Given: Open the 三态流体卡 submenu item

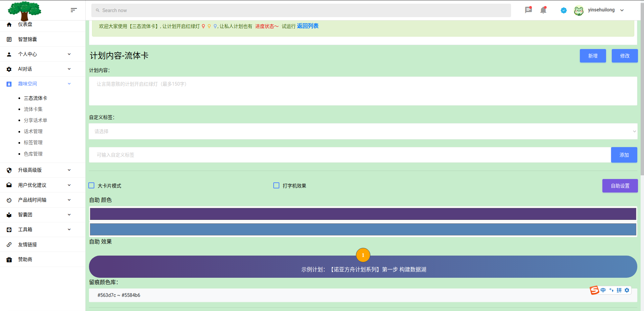Looking at the screenshot, I should point(36,98).
